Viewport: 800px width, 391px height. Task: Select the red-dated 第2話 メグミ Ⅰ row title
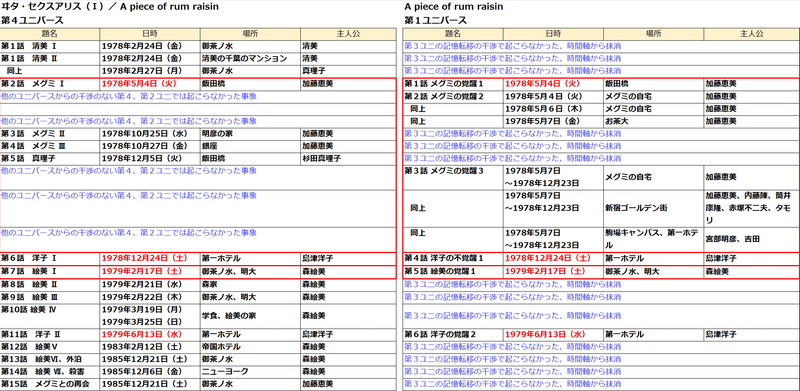(x=50, y=84)
